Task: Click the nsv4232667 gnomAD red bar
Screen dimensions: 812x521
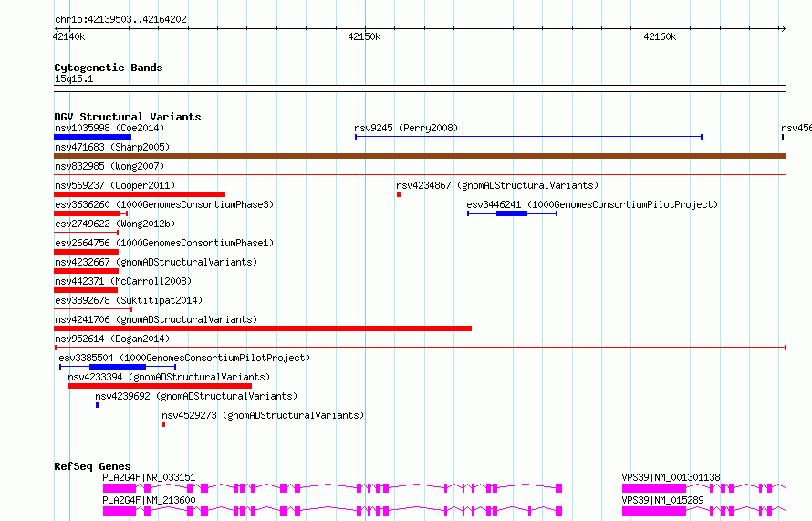Action: [x=87, y=271]
